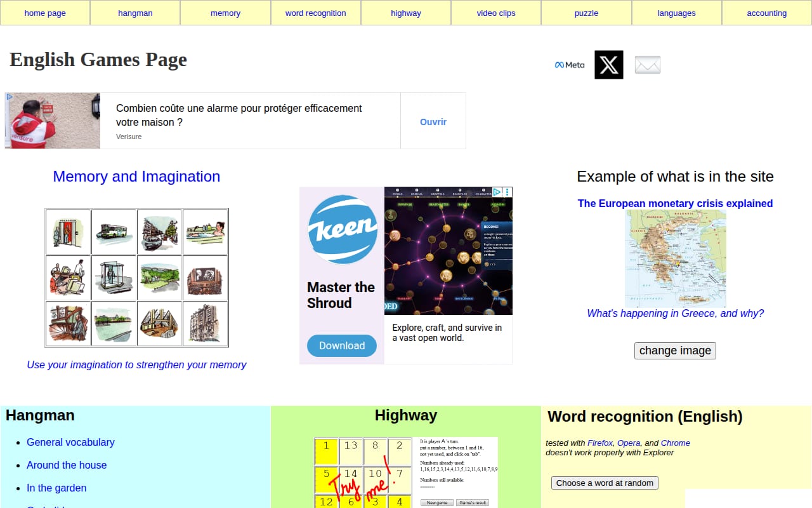812x508 pixels.
Task: Select the woman in bathtub picture
Action: pyautogui.click(x=205, y=232)
